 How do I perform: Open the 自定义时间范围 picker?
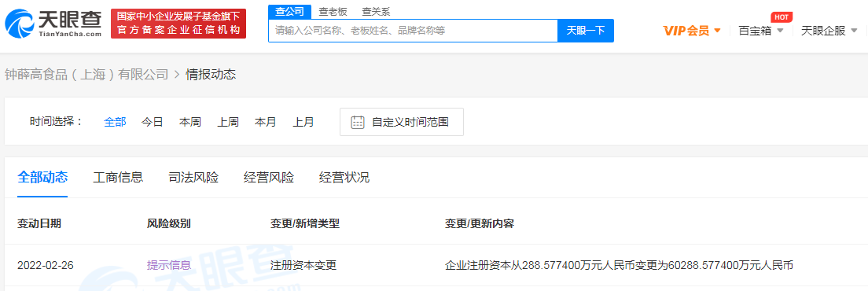click(401, 122)
